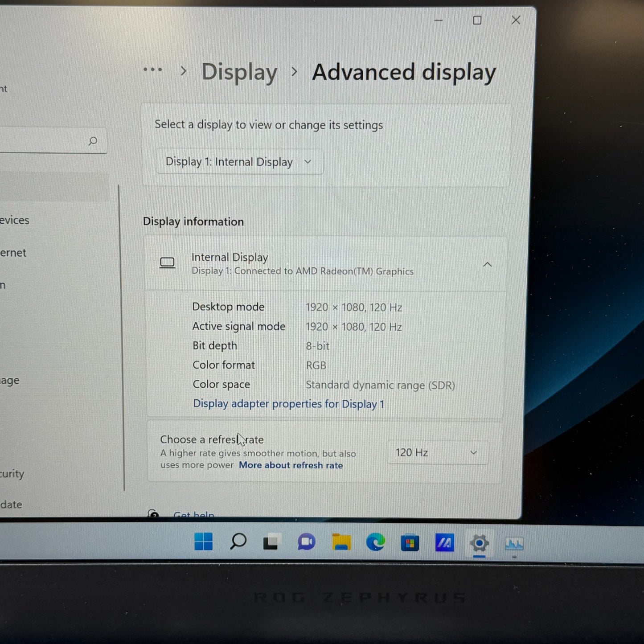Click the Get help question mark icon
644x644 pixels.
154,513
